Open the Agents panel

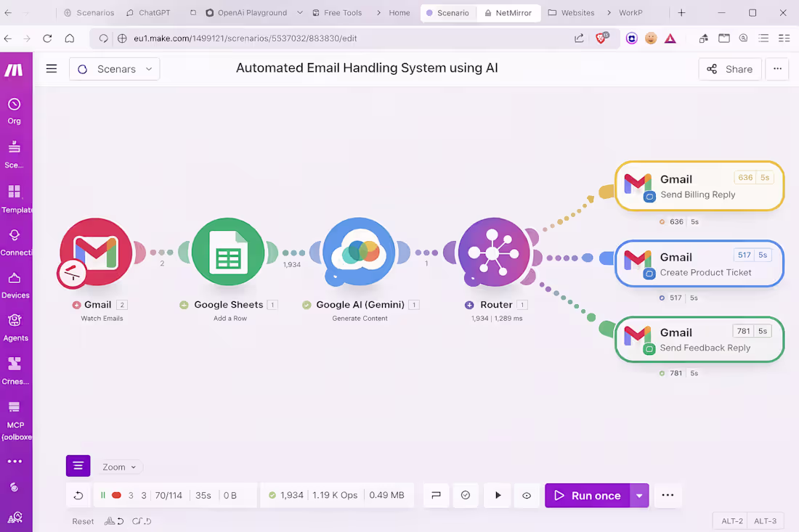click(15, 325)
